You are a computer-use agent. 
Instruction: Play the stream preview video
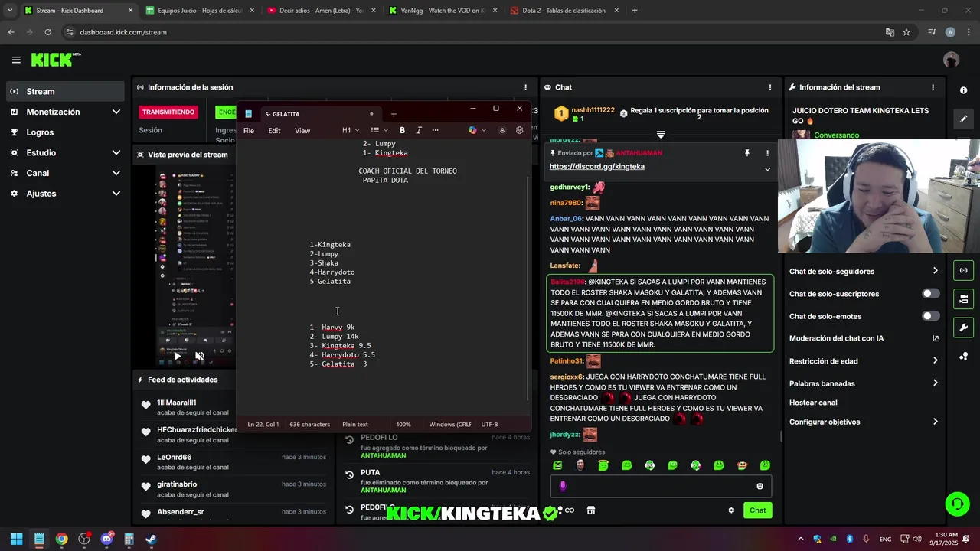click(178, 356)
